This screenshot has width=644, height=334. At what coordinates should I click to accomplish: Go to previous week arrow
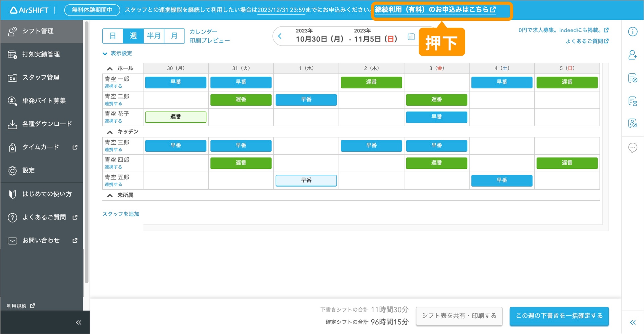280,36
